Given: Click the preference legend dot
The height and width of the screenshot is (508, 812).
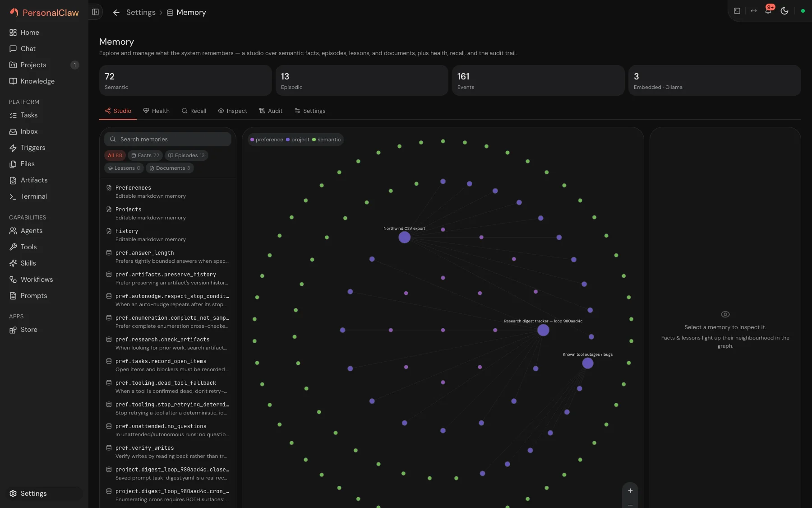Looking at the screenshot, I should (252, 140).
